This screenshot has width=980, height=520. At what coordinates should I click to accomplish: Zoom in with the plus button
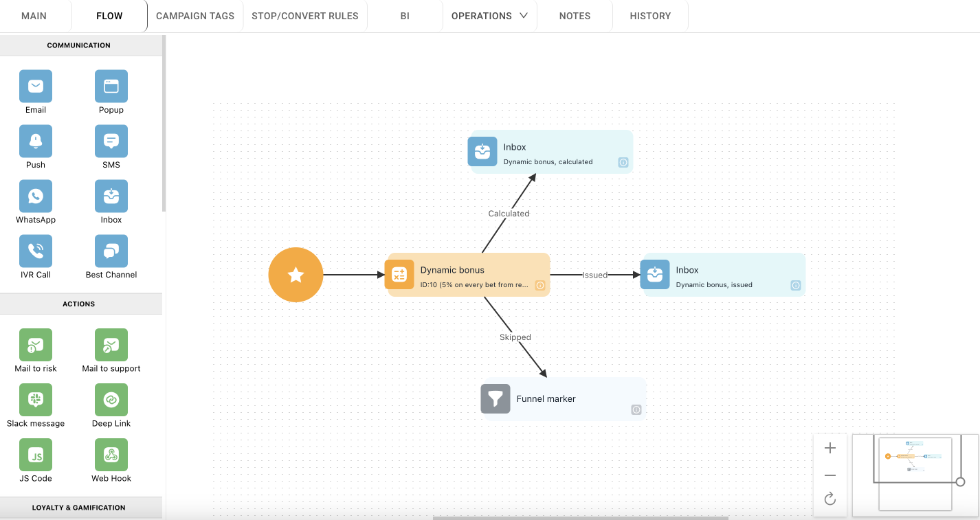point(830,449)
